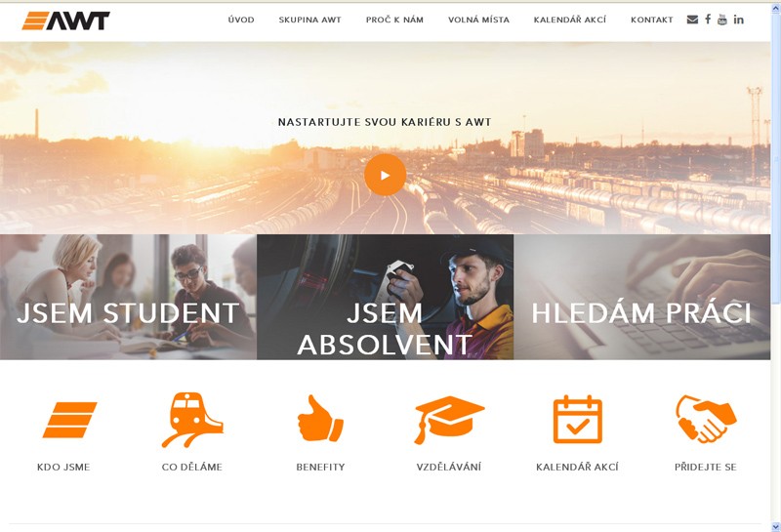This screenshot has width=781, height=532.
Task: Select VOLNÁ MÍSTA in the navigation
Action: coord(478,20)
